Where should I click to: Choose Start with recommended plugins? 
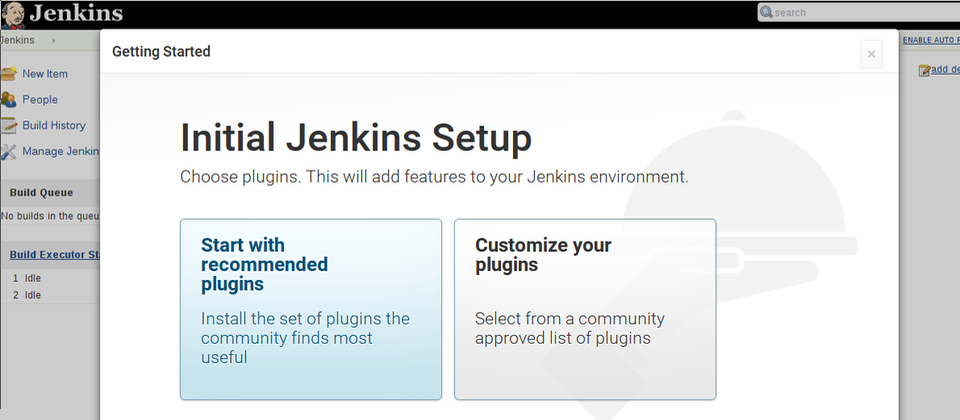[310, 309]
